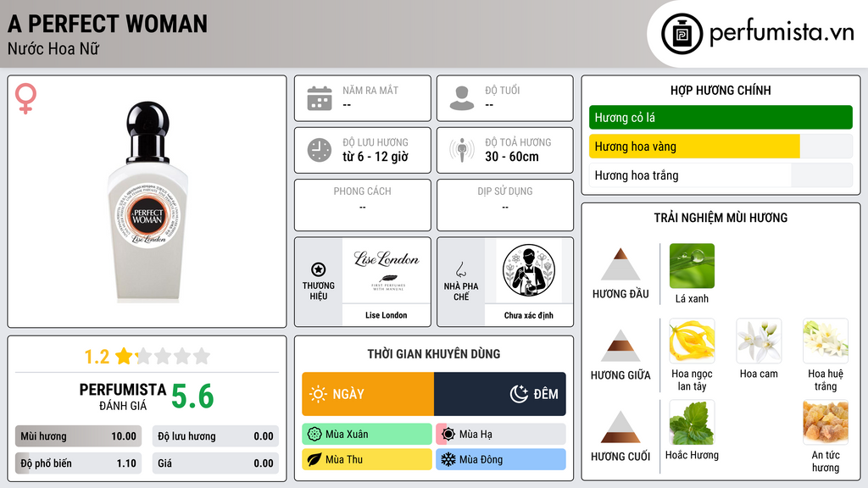Select the Mùa Đông season tag
The image size is (868, 488).
tap(501, 459)
